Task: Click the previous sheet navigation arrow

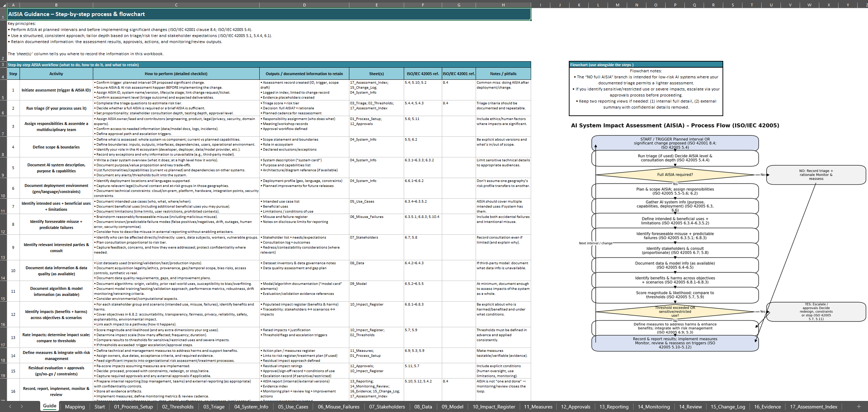Action: point(10,406)
